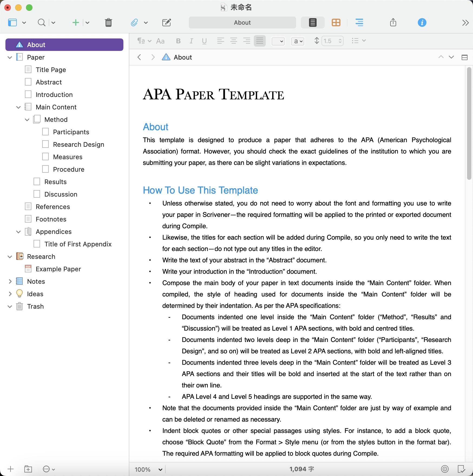The image size is (473, 476).
Task: Go back with the navigate-back arrow
Action: pyautogui.click(x=139, y=57)
